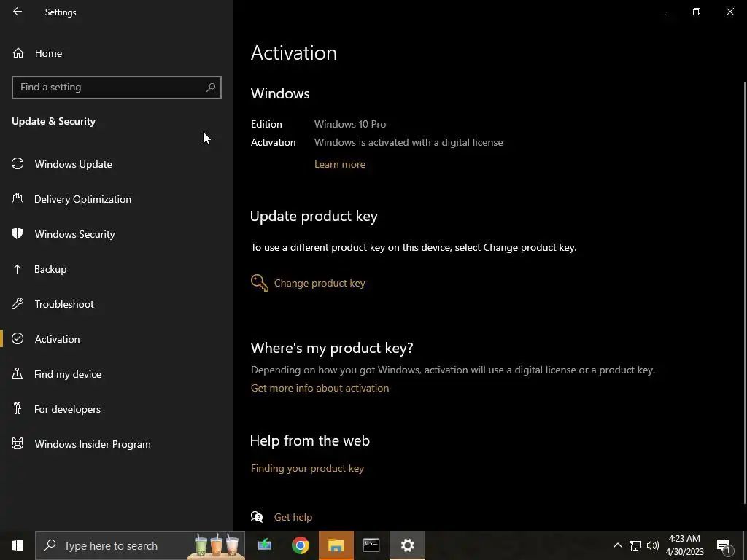The image size is (747, 560).
Task: Click the Activation checkmark icon
Action: pyautogui.click(x=18, y=338)
